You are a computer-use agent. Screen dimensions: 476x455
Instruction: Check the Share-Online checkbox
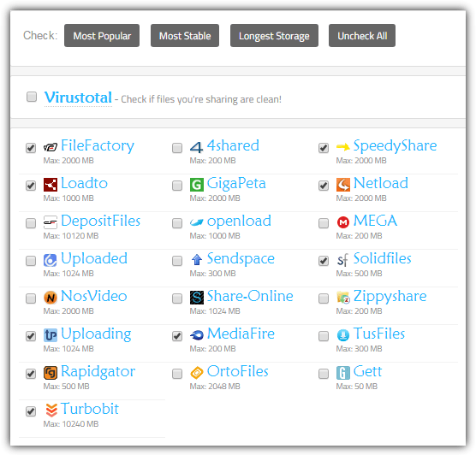tap(177, 298)
